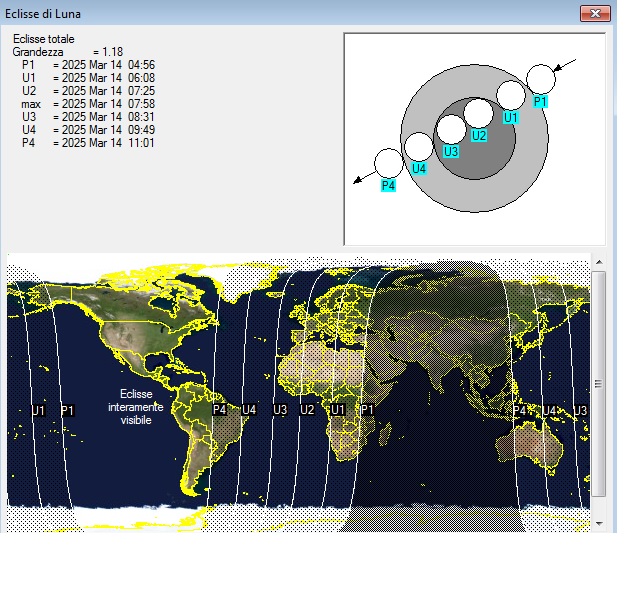Click the 'Eclisse interamente visibile' map text
This screenshot has width=629, height=590.
pyautogui.click(x=136, y=408)
